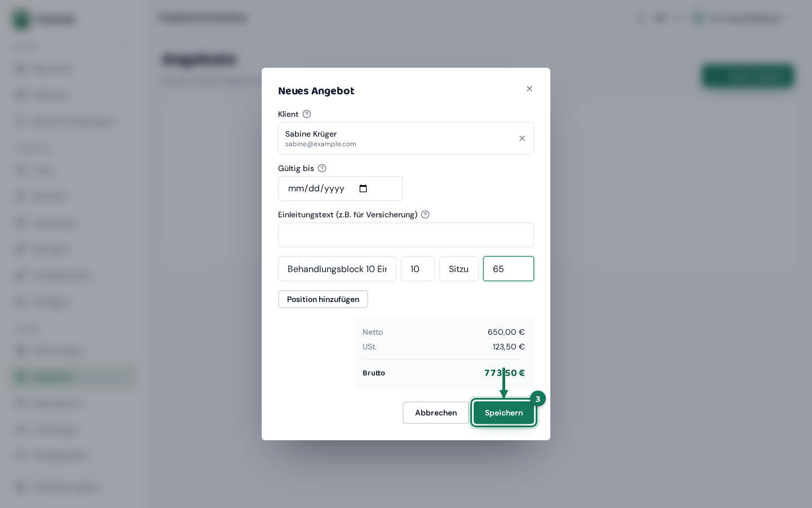Viewport: 812px width, 508px height.
Task: Show help for Einleitungstext field
Action: coord(425,214)
